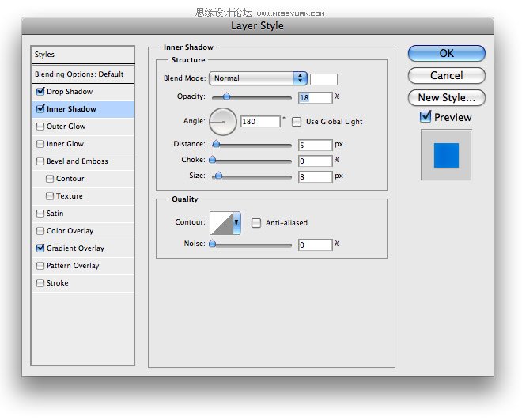522x420 pixels.
Task: Expand the Contour dropdown arrow
Action: coord(236,223)
